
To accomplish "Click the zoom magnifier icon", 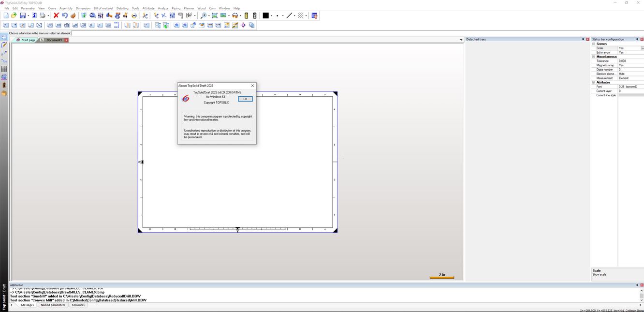I will [x=204, y=15].
